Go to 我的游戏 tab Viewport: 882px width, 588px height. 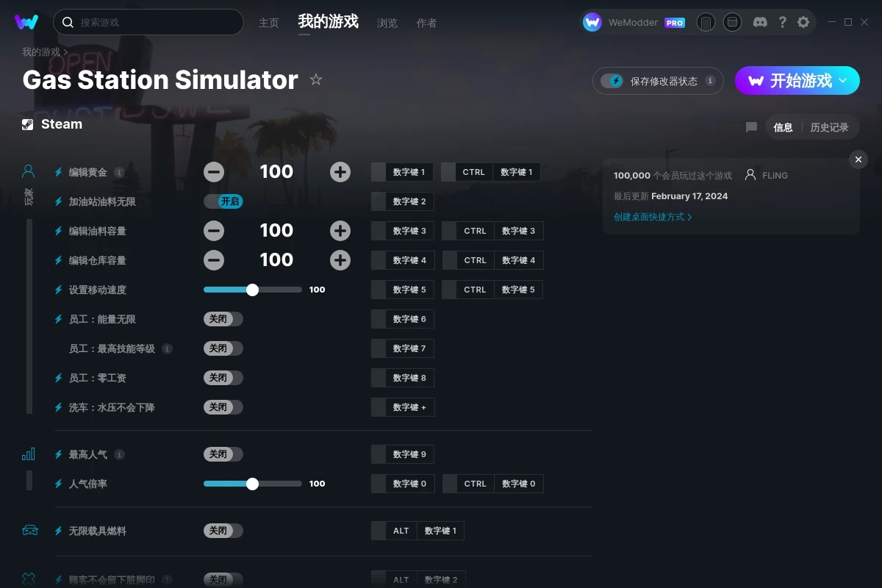pyautogui.click(x=329, y=21)
